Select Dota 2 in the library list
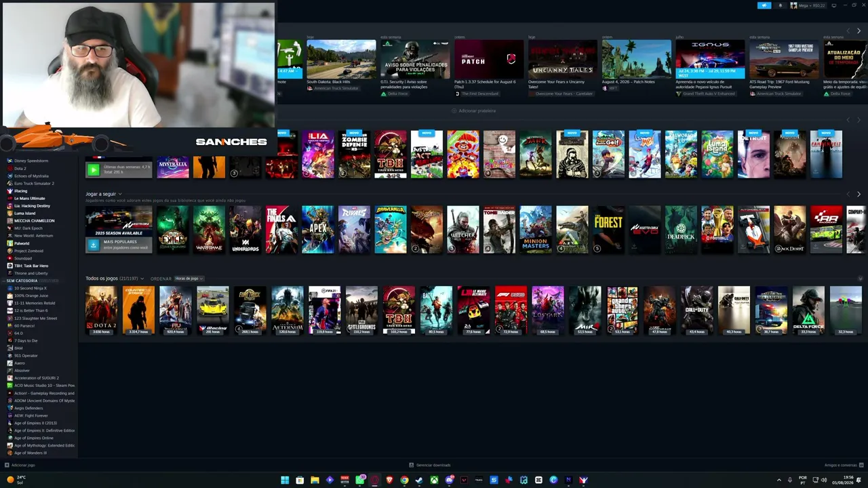Viewport: 868px width, 488px height. (20, 168)
